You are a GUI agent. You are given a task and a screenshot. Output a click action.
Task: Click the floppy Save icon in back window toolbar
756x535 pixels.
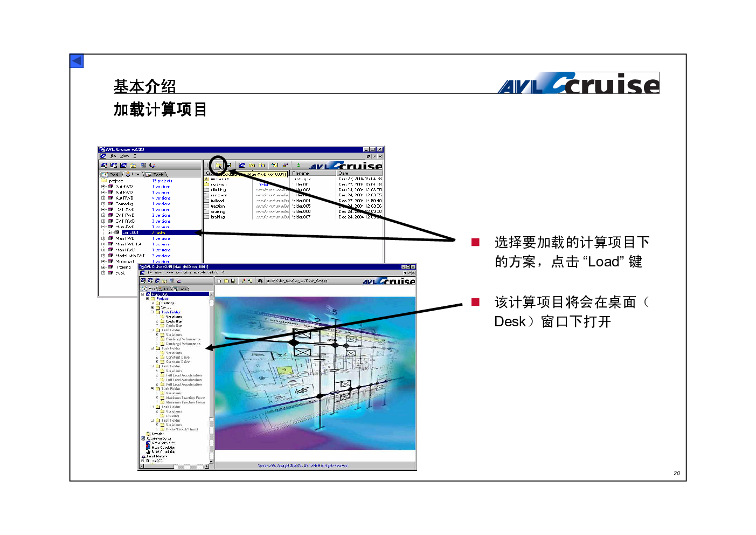point(228,166)
